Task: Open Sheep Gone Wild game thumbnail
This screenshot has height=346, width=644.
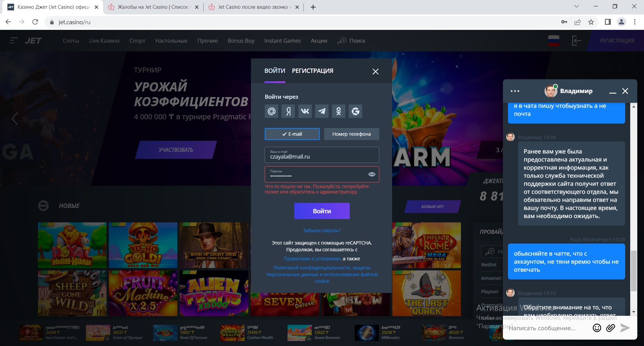Action: coord(72,293)
